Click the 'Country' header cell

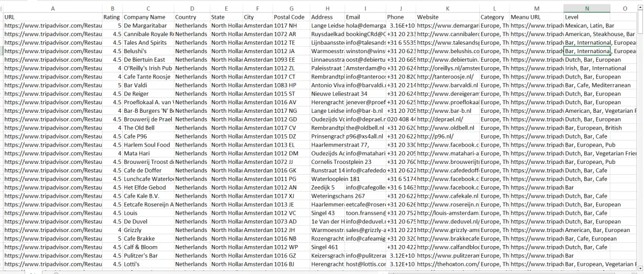click(192, 17)
